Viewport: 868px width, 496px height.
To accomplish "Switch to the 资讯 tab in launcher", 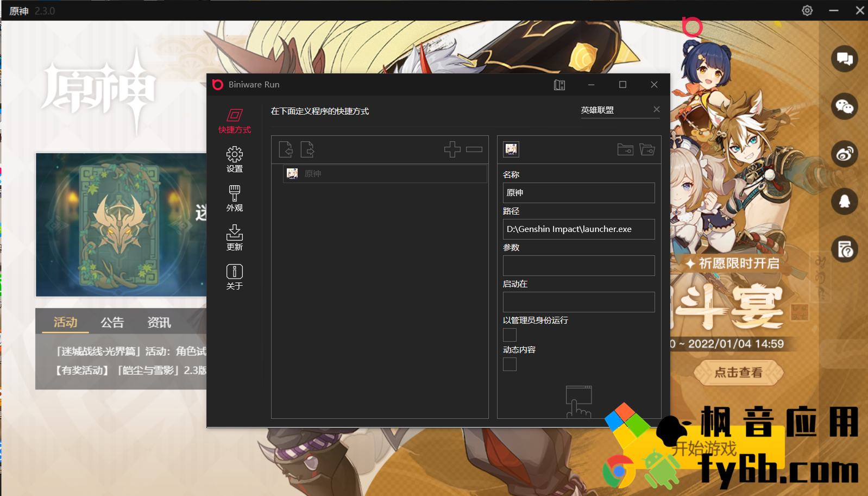I will pyautogui.click(x=159, y=322).
